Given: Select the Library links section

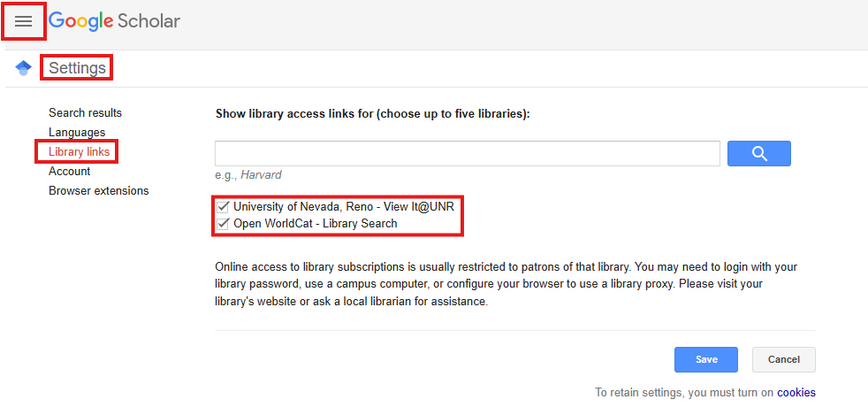Looking at the screenshot, I should [x=80, y=152].
